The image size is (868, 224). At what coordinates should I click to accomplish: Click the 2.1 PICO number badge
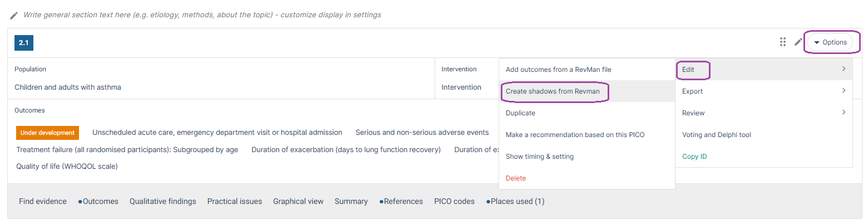click(24, 42)
